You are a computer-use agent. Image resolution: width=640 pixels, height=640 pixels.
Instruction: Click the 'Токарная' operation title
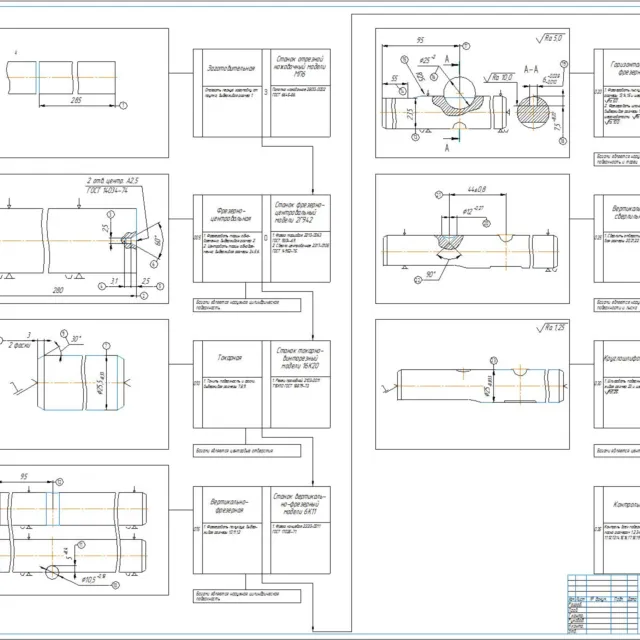pos(230,358)
